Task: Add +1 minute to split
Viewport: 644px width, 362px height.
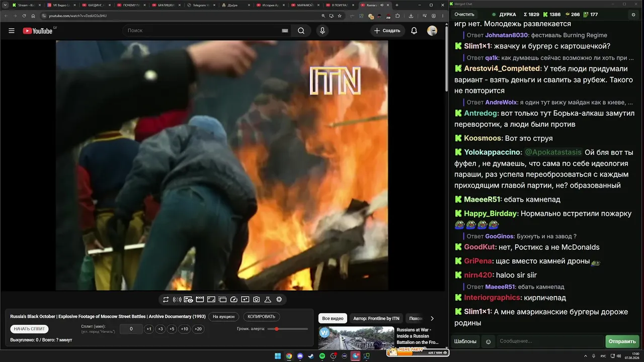Action: pyautogui.click(x=149, y=329)
